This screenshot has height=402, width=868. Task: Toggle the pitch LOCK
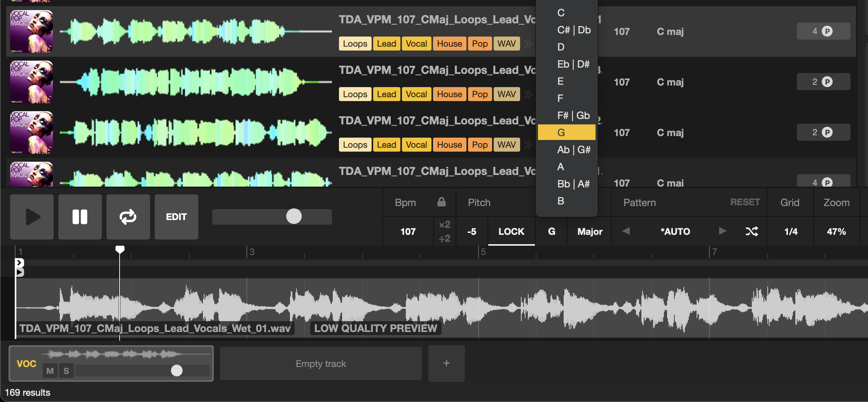click(x=511, y=231)
